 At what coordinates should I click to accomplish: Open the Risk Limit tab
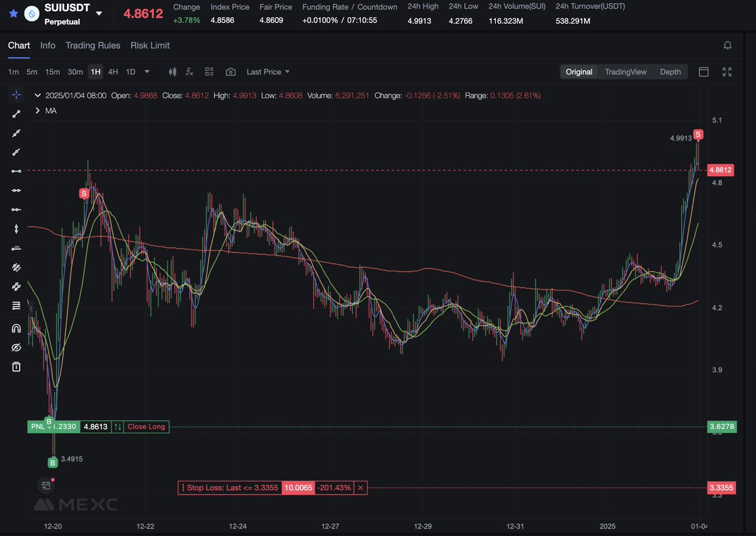(150, 45)
